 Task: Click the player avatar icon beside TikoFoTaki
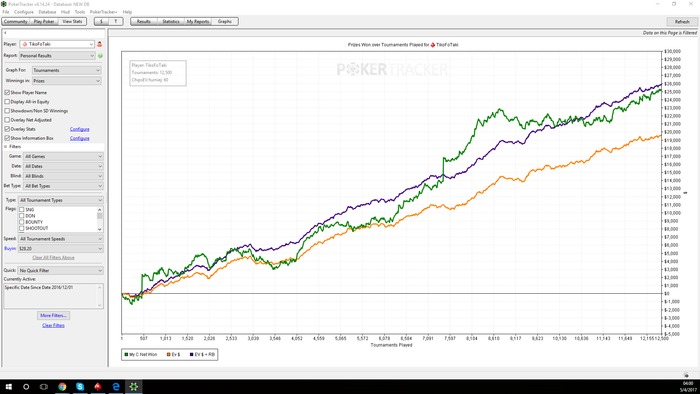pyautogui.click(x=100, y=44)
